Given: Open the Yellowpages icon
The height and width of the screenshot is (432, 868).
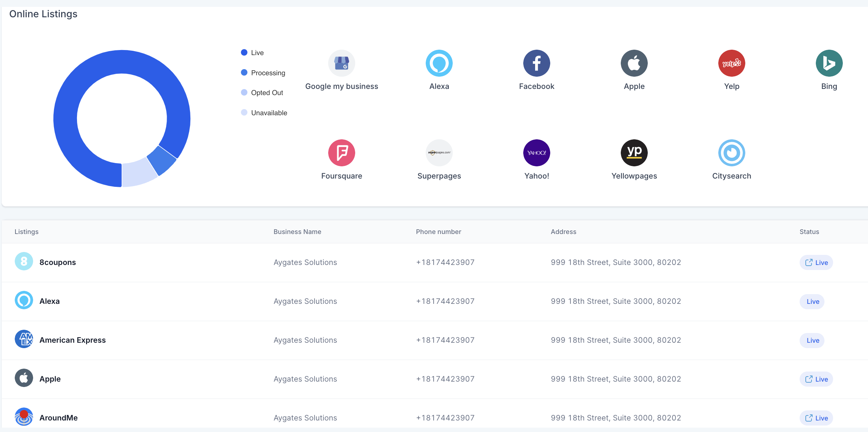Looking at the screenshot, I should coord(634,153).
